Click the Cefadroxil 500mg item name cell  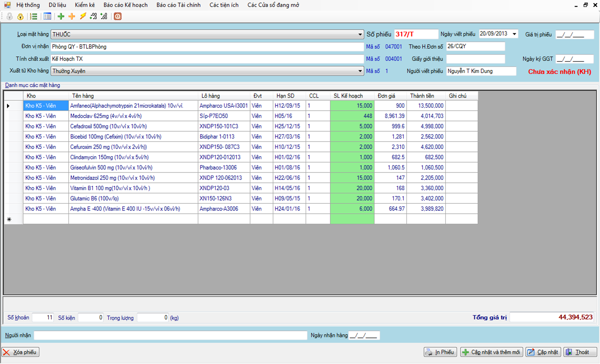(x=133, y=126)
